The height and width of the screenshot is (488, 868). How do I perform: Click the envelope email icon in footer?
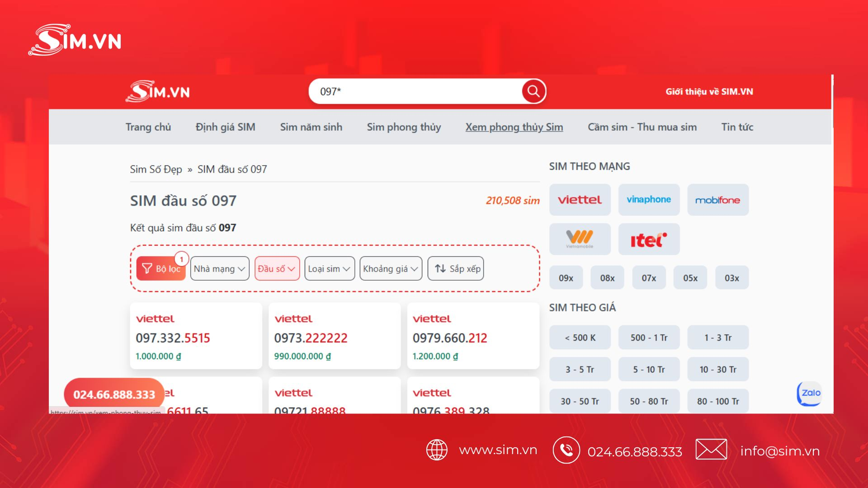click(711, 449)
